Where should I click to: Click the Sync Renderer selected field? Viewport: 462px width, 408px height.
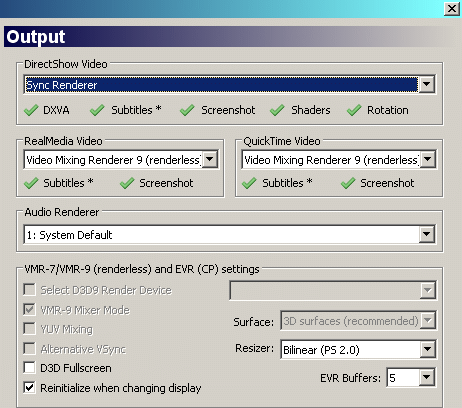coord(222,85)
